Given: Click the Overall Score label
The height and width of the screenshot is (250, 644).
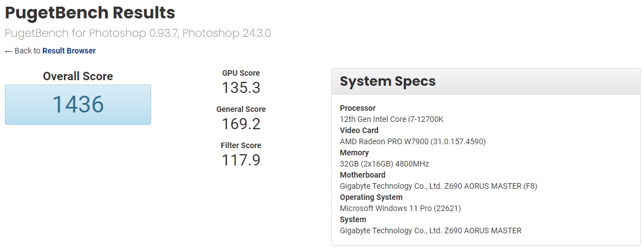Looking at the screenshot, I should tap(78, 76).
